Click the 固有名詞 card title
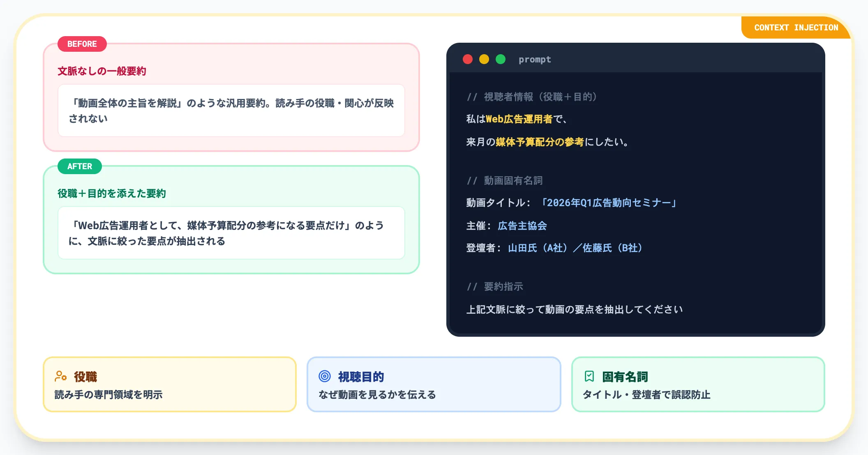This screenshot has width=868, height=455. pos(625,377)
